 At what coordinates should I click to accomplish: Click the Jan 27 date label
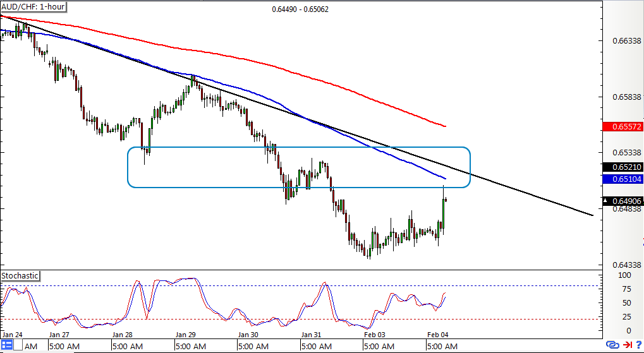(x=61, y=334)
